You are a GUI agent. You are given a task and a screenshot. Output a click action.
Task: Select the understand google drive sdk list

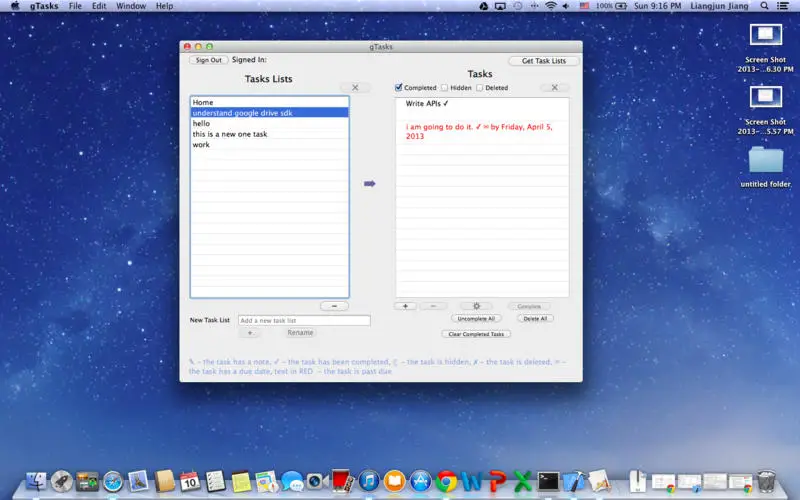tap(269, 113)
